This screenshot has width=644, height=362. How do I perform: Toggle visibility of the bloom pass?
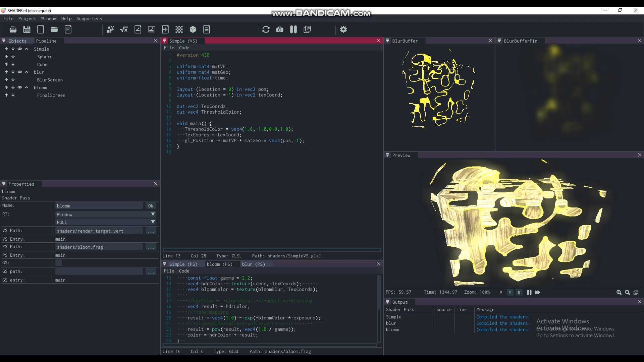20,87
